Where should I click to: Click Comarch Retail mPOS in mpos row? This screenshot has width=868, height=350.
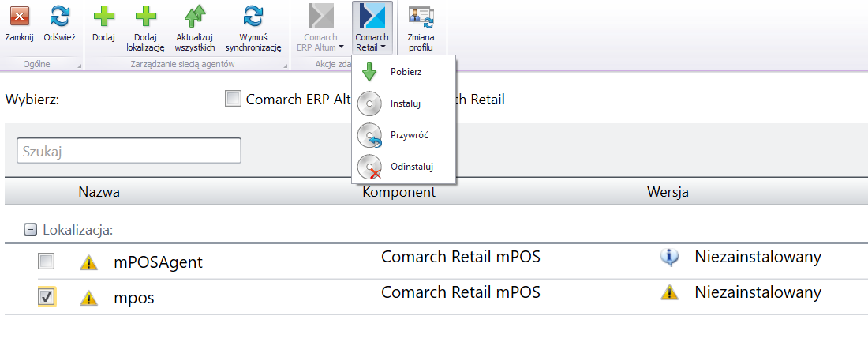tap(461, 292)
